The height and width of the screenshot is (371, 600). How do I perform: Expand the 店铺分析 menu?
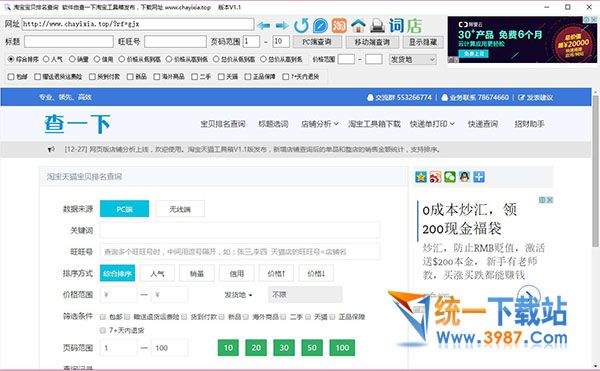(x=320, y=124)
